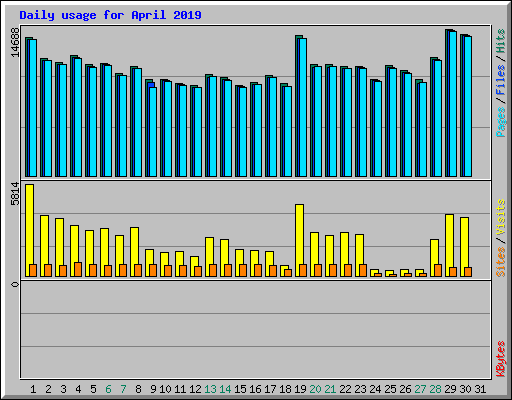Image resolution: width=512 pixels, height=400 pixels.
Task: Click the 5814 visits axis value
Action: click(15, 194)
